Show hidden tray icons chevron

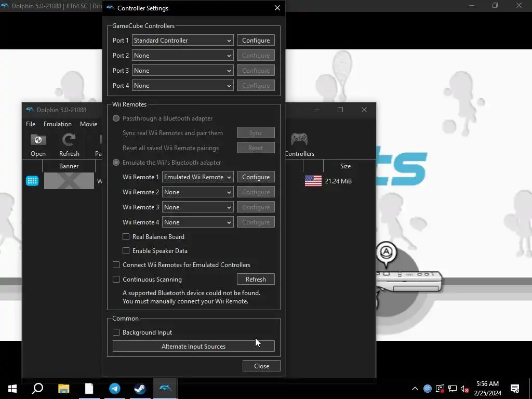pos(415,389)
